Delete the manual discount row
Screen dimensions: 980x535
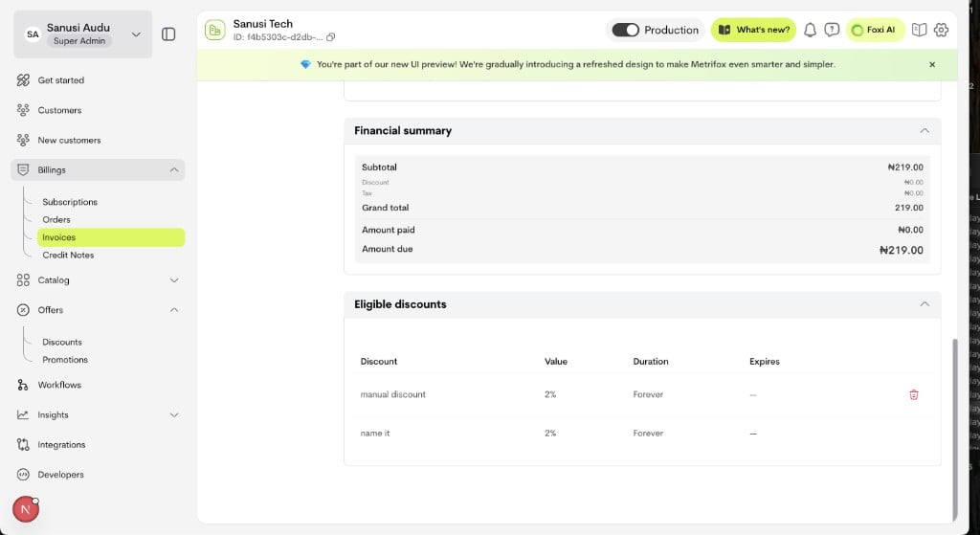pos(914,395)
